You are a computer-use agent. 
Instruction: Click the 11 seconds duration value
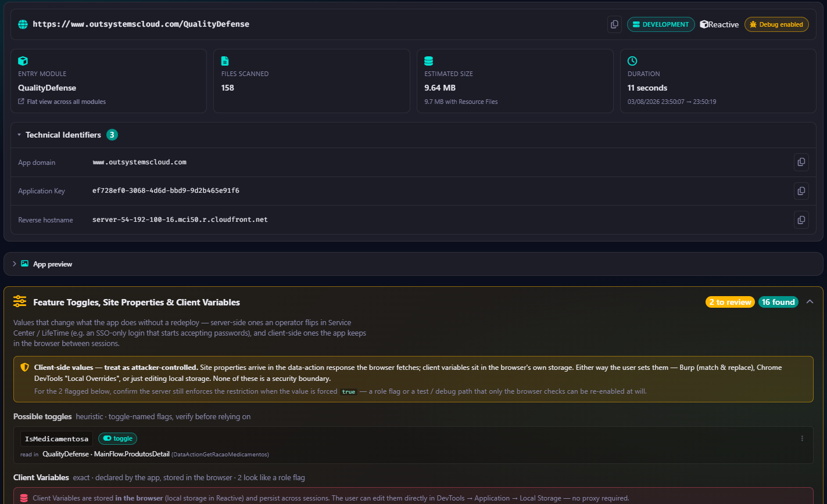(647, 88)
